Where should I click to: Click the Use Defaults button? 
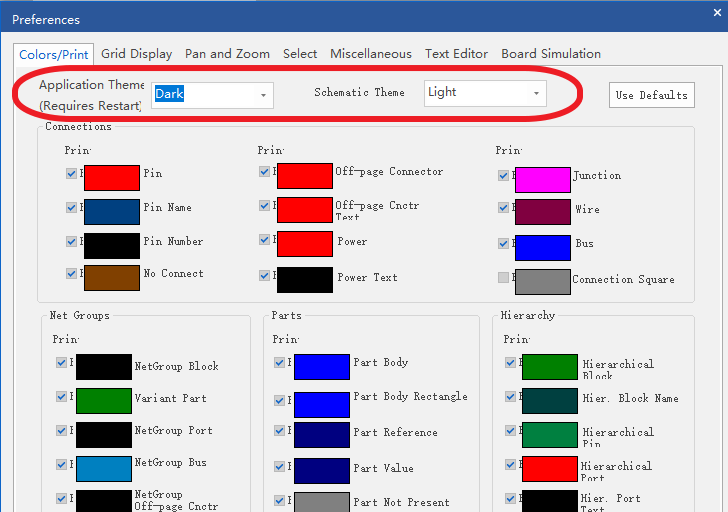tap(651, 95)
